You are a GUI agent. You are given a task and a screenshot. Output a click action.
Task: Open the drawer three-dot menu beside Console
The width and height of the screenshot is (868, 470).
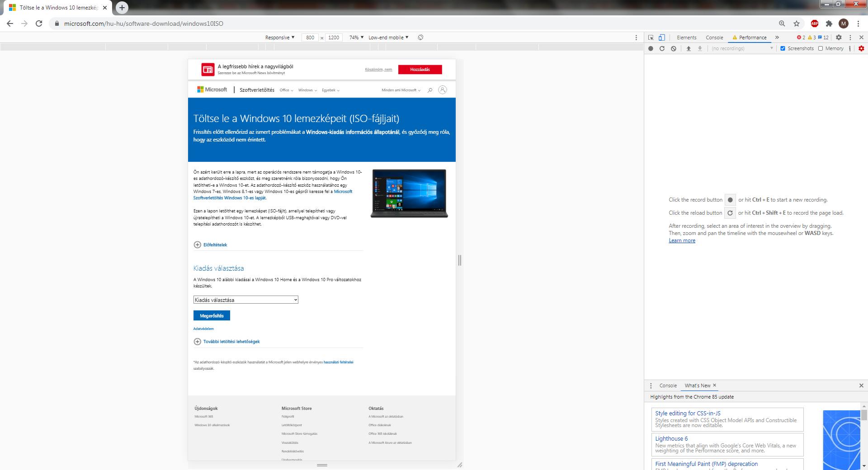tap(651, 385)
